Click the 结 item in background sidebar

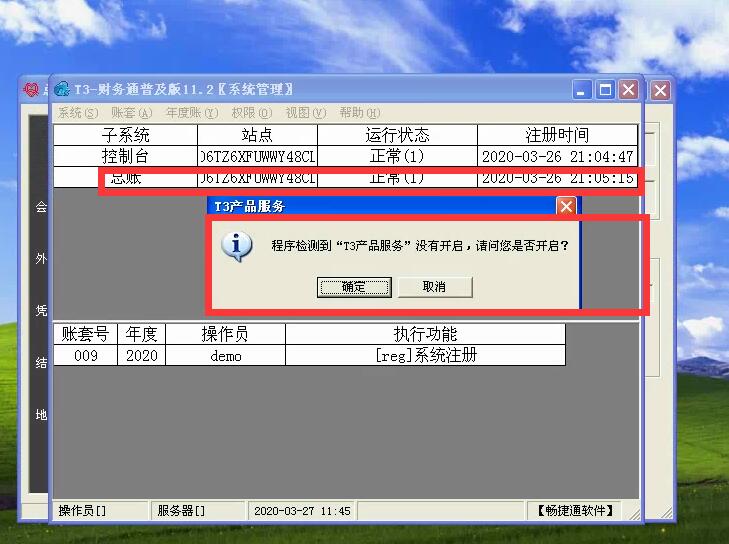point(41,362)
